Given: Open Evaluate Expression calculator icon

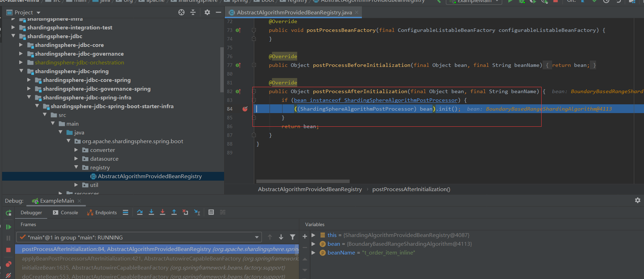Looking at the screenshot, I should coord(211,212).
